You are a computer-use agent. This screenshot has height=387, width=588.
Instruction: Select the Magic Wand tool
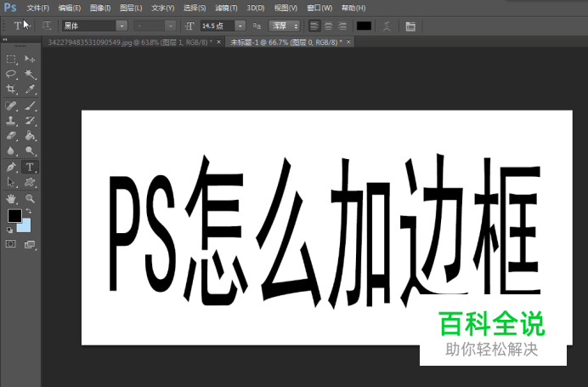tap(30, 74)
